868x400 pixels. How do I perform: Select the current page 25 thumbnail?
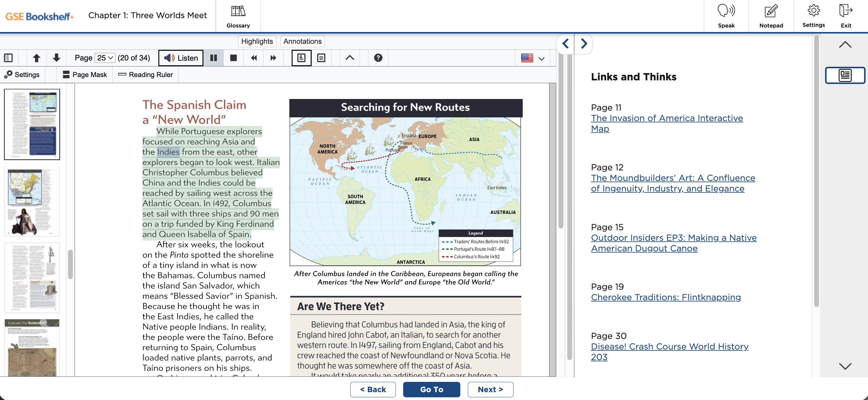(32, 124)
